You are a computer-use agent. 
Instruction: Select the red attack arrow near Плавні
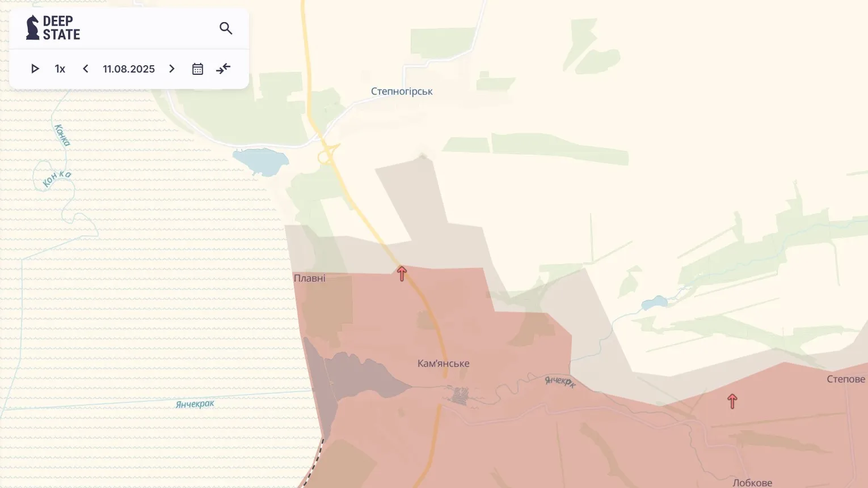402,274
